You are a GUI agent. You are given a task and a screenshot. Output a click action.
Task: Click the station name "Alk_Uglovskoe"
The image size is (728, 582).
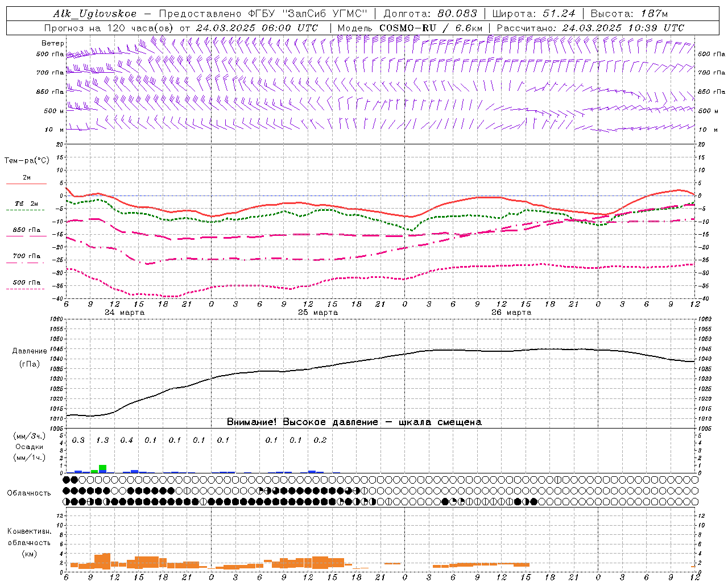[95, 14]
